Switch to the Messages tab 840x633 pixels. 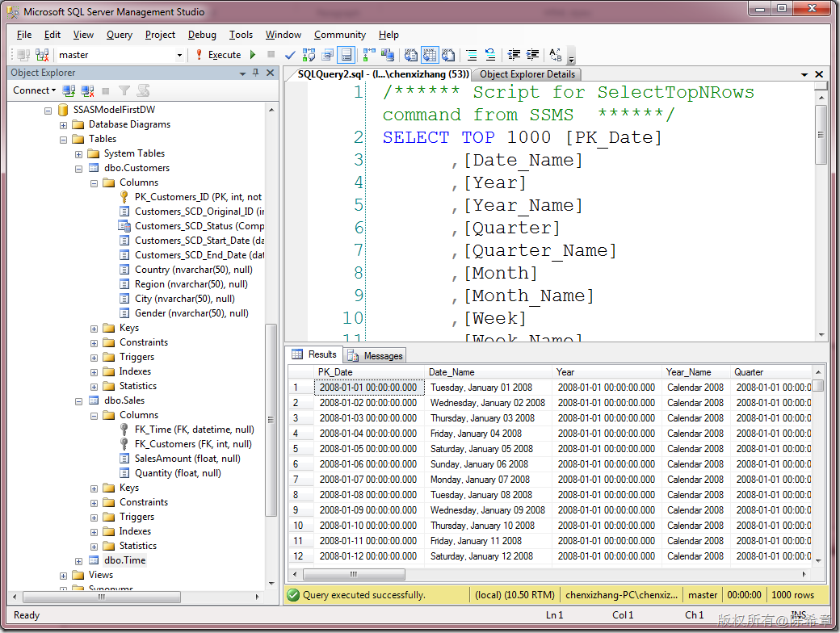coord(375,355)
